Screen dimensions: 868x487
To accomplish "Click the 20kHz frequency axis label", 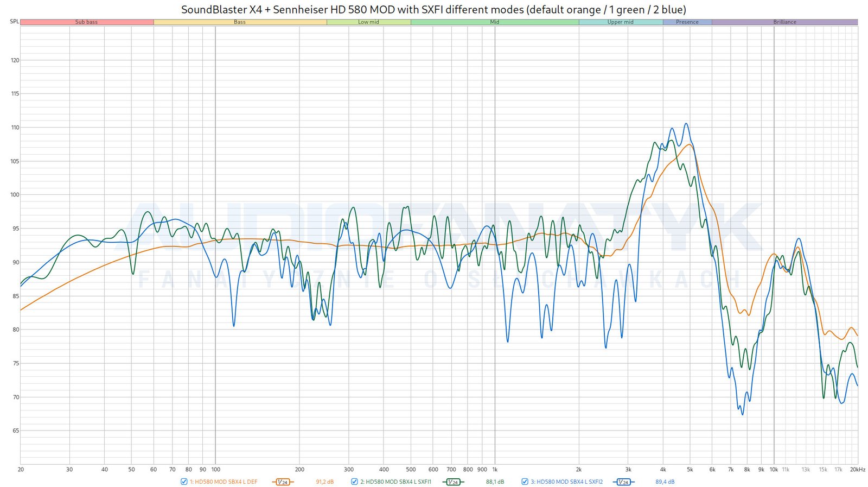I will [x=858, y=470].
